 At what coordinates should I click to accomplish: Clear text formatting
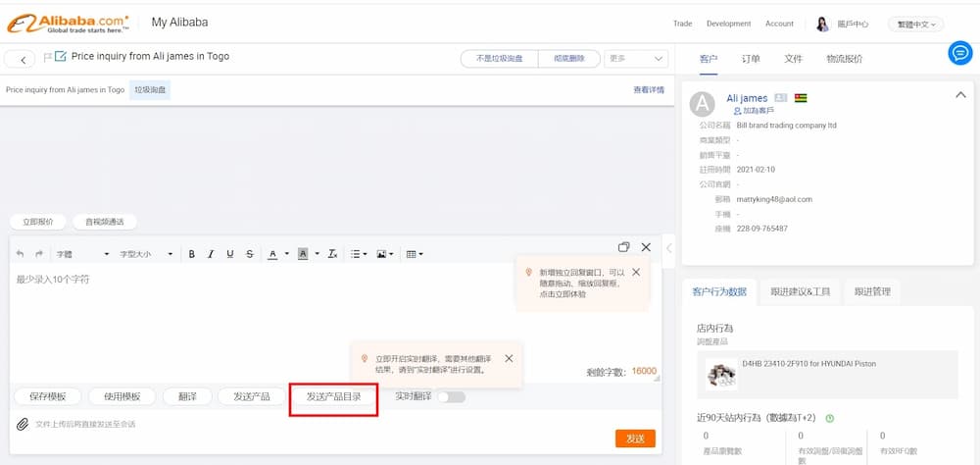coord(332,254)
